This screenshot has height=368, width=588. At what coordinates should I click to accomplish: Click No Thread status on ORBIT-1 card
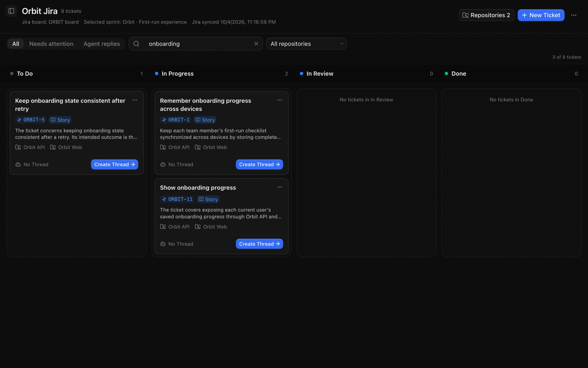(x=177, y=164)
